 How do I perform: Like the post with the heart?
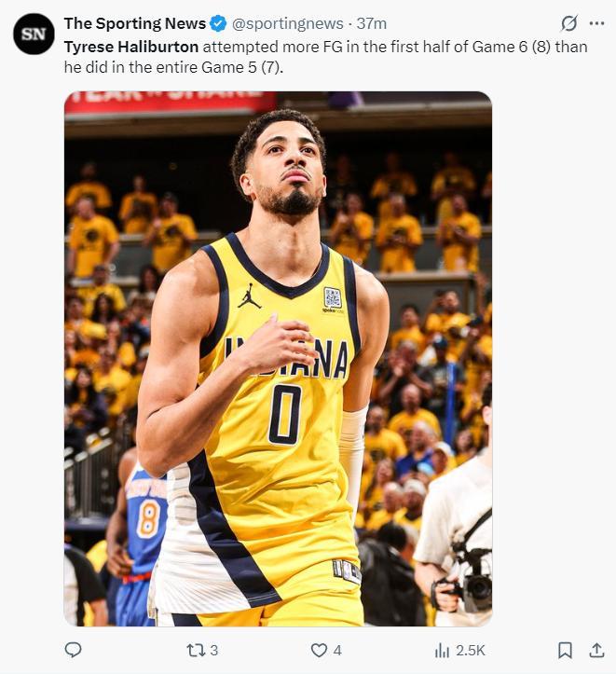coord(319,650)
